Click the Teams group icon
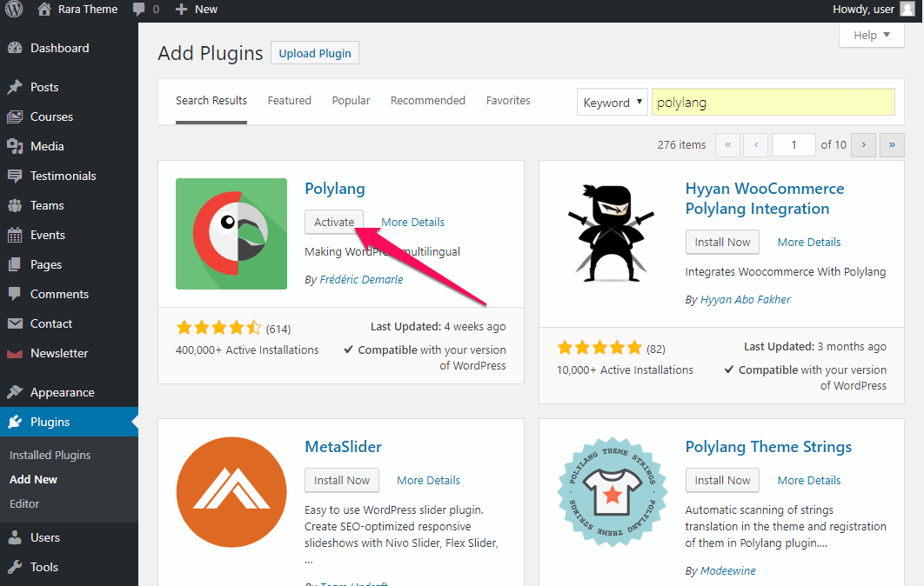 click(x=15, y=205)
